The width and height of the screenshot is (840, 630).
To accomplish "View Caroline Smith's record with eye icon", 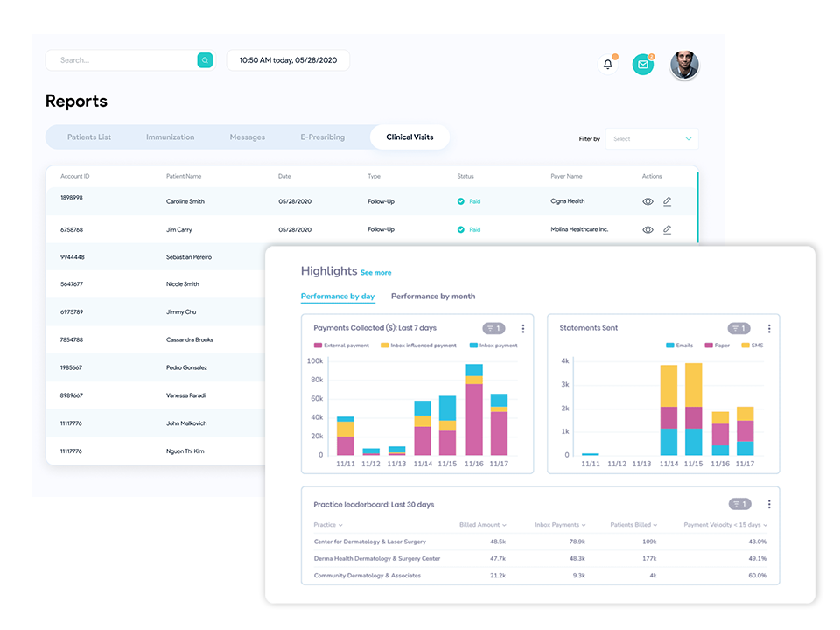I will [x=647, y=201].
